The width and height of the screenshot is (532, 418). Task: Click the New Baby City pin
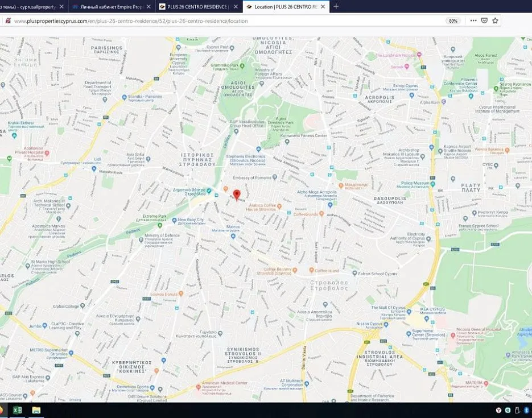pos(174,220)
